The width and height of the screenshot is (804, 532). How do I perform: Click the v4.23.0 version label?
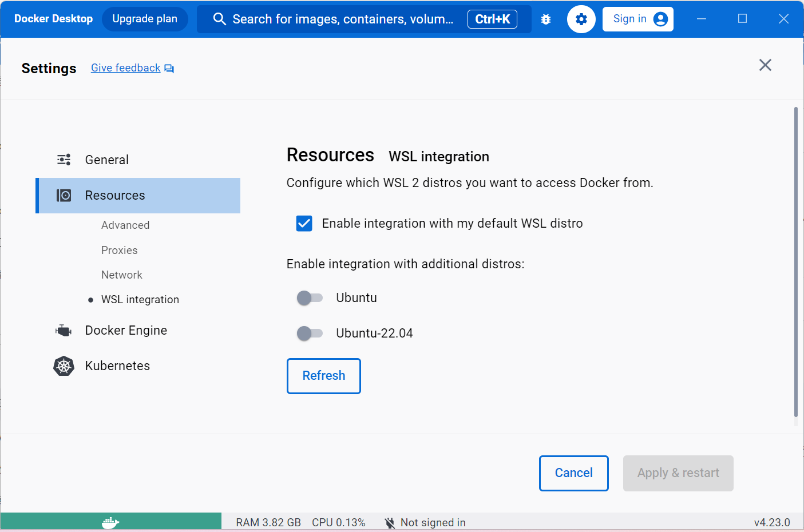click(772, 523)
